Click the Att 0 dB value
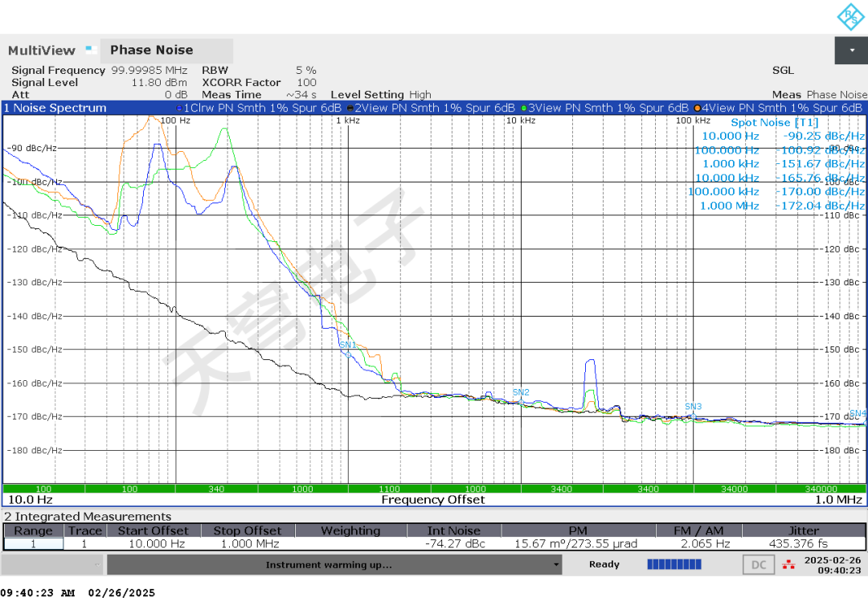Image resolution: width=868 pixels, height=610 pixels. click(x=176, y=95)
